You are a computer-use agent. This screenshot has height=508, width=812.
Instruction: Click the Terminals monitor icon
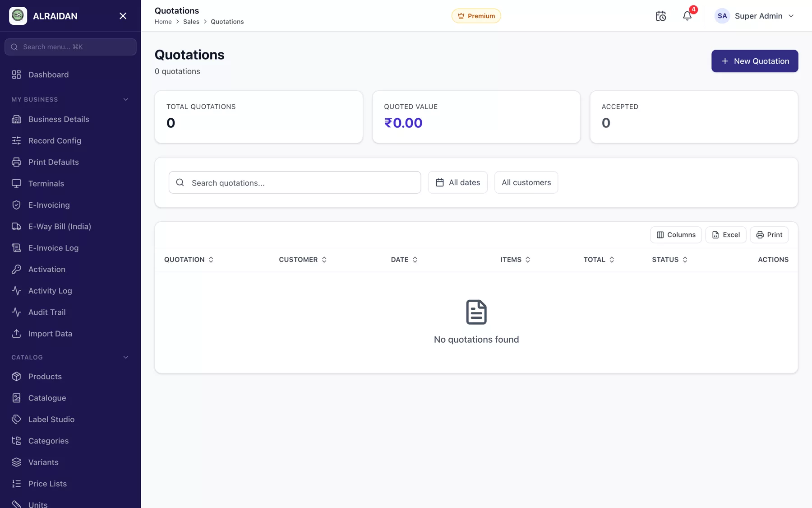coord(16,183)
